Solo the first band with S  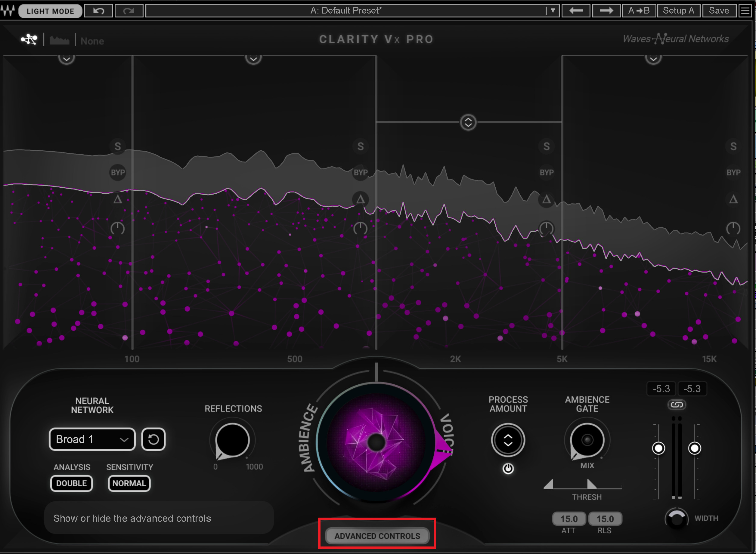click(x=117, y=146)
